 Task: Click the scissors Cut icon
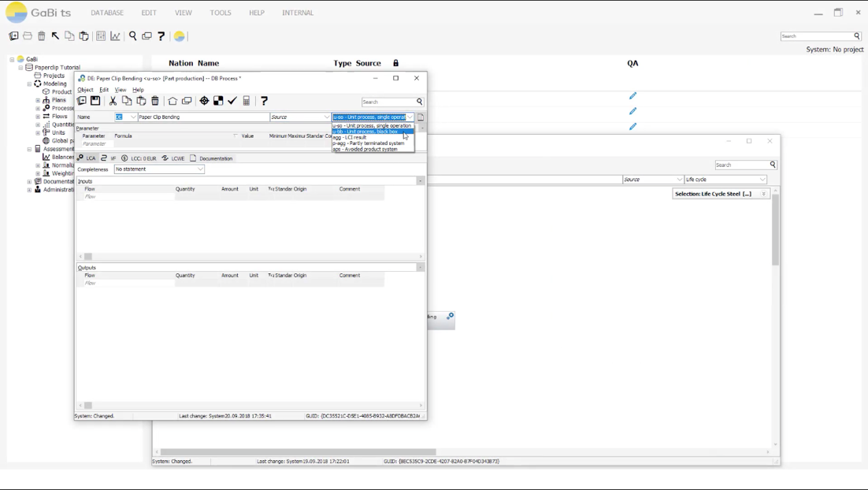click(113, 101)
